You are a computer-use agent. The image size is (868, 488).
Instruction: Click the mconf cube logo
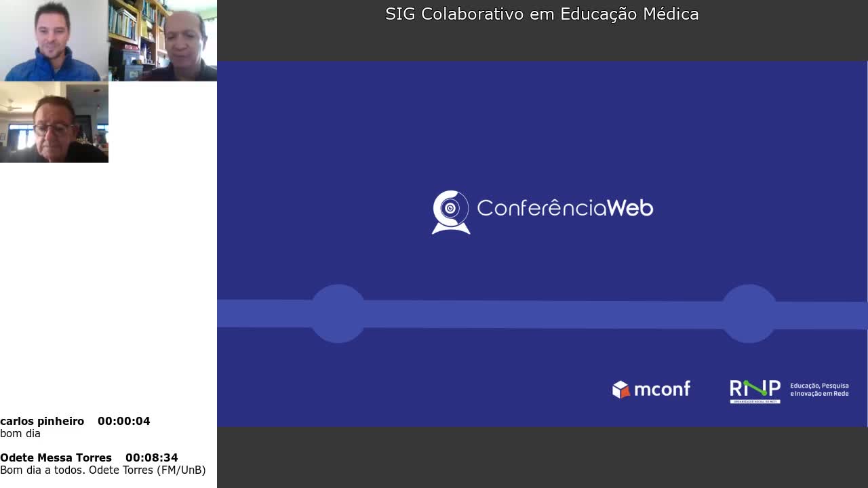(621, 389)
